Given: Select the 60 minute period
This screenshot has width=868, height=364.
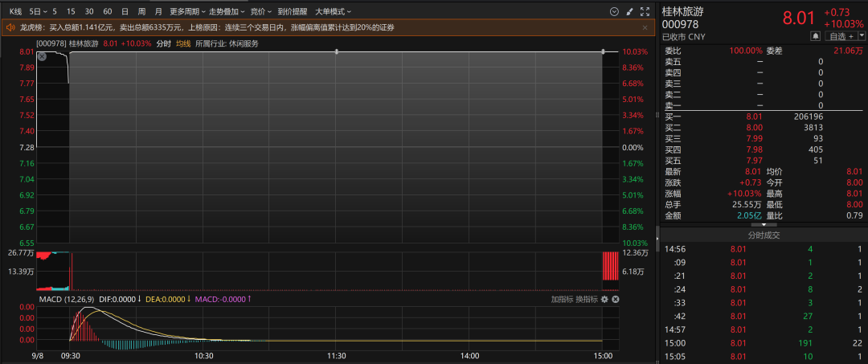Looking at the screenshot, I should (108, 11).
